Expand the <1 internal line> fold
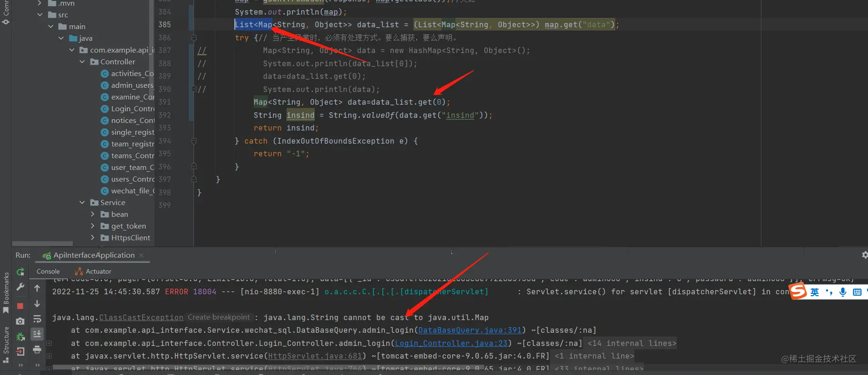Screen dimensions: 868x375 pos(594,356)
